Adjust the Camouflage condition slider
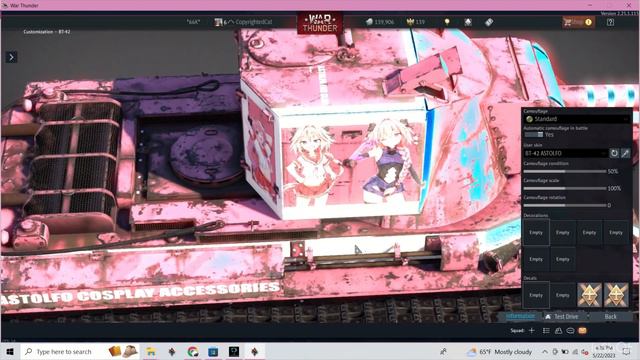640x360 pixels. (565, 171)
